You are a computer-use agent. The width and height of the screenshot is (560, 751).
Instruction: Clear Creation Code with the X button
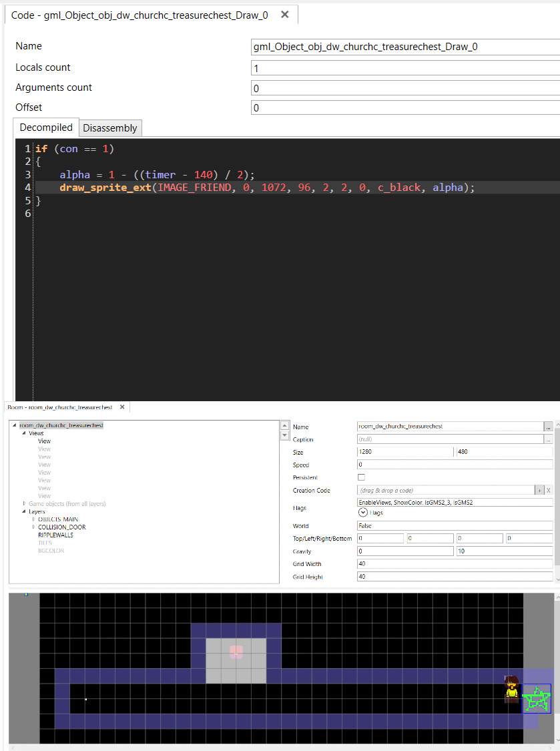pos(549,490)
